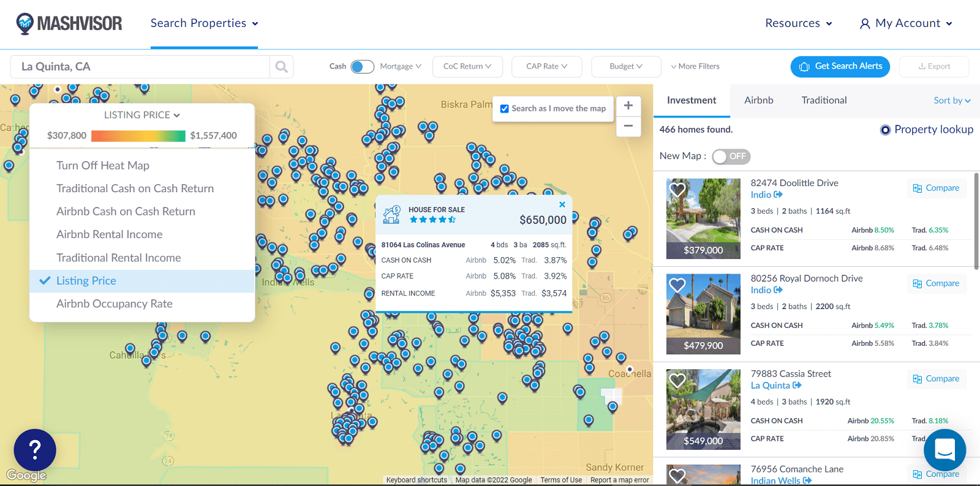
Task: Click Keyboard shortcuts on map
Action: [417, 480]
